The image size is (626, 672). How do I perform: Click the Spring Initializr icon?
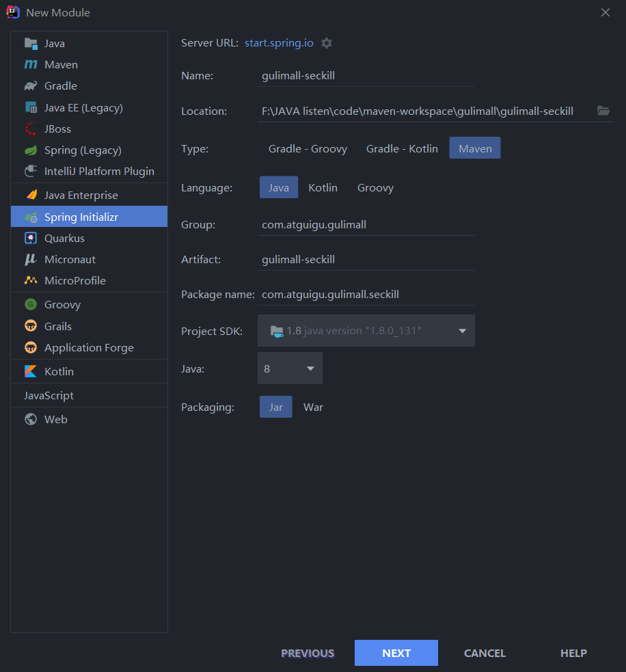(x=31, y=217)
